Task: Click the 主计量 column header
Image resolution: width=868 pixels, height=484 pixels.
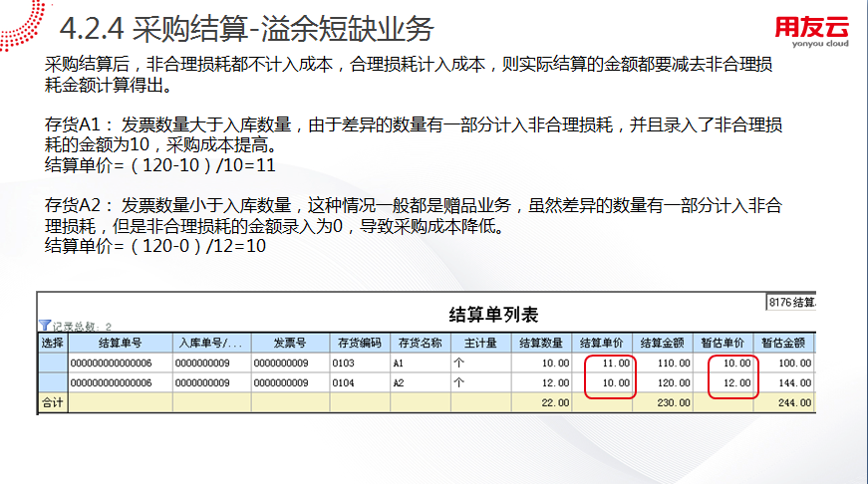Action: point(480,343)
